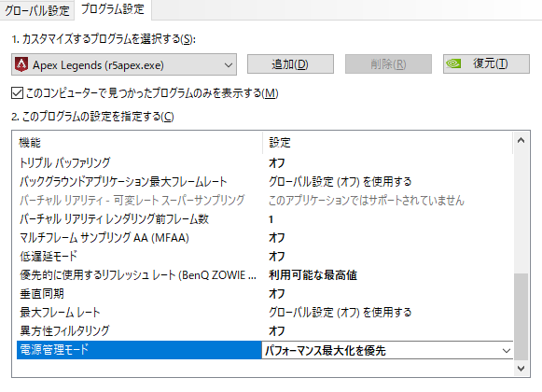
Task: Click the scroll down arrow in settings list
Action: tap(521, 369)
